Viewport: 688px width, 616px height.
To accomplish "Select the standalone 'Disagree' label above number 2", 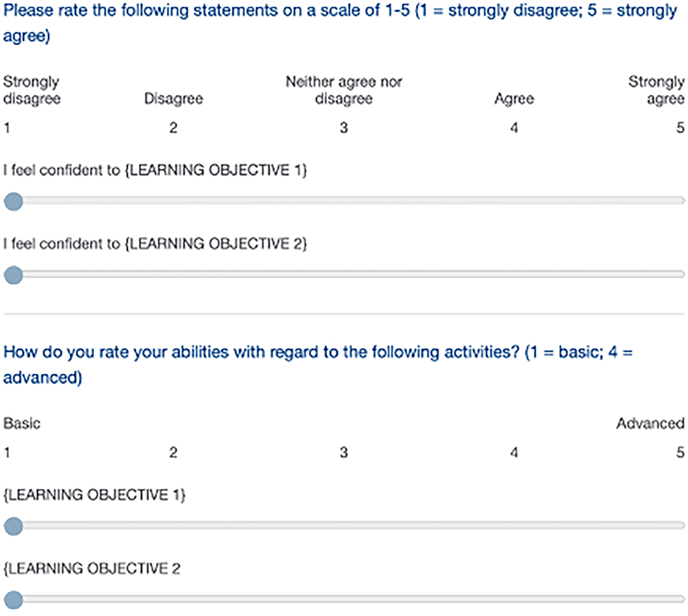I will pyautogui.click(x=174, y=99).
